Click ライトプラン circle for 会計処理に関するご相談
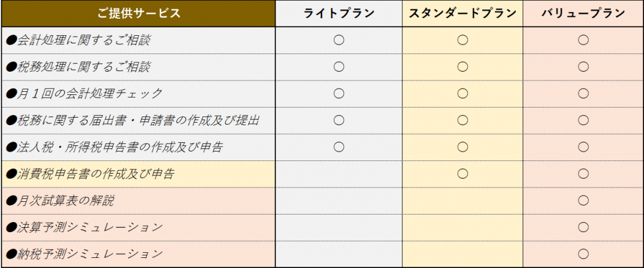644x268 pixels. pos(339,40)
